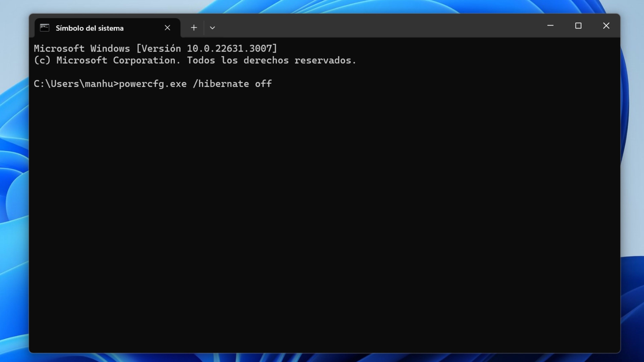This screenshot has height=362, width=644.
Task: Click the '(c) Microsoft Corporation. Todos los derechos reservados.' line
Action: coord(195,61)
